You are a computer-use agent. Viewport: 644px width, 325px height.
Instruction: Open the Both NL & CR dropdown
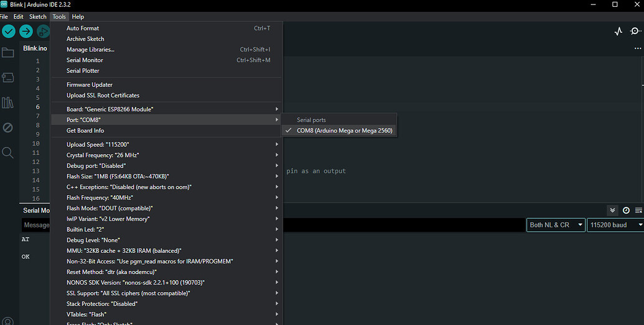point(556,225)
